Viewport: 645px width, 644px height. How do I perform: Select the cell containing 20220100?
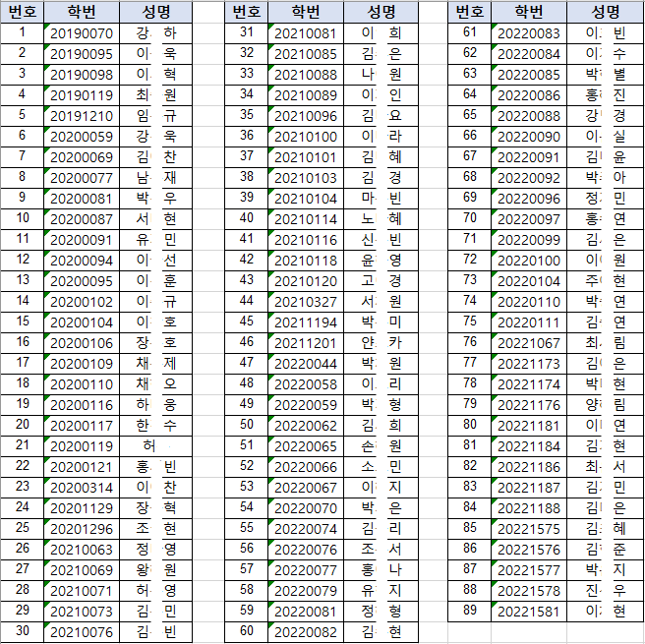[x=529, y=261]
